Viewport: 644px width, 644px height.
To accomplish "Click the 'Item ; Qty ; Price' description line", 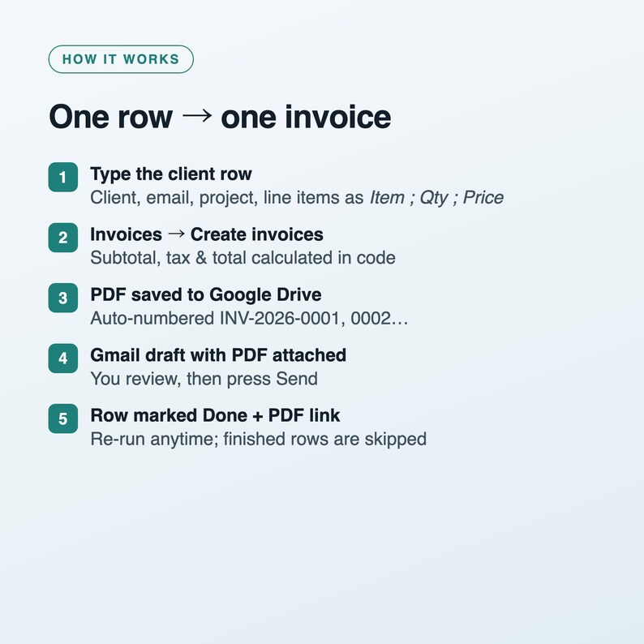I will 297,198.
